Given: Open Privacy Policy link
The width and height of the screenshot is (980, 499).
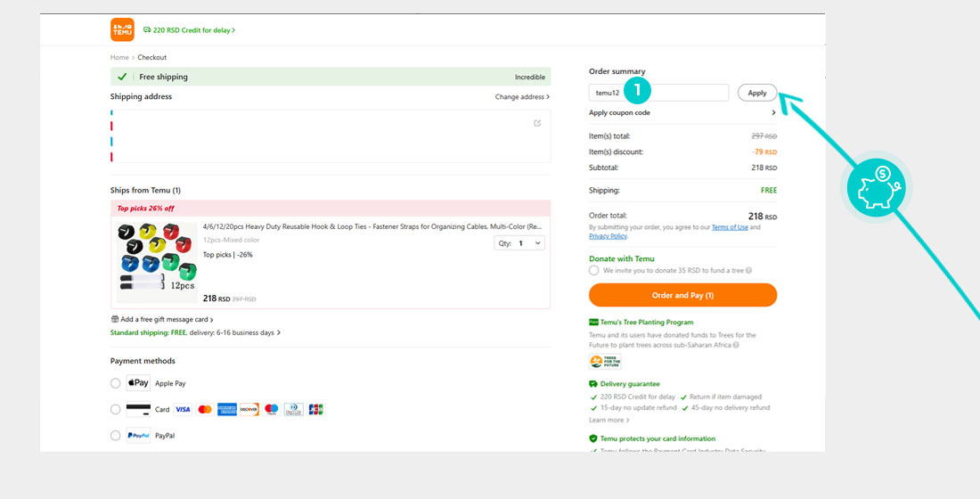Looking at the screenshot, I should coord(608,236).
